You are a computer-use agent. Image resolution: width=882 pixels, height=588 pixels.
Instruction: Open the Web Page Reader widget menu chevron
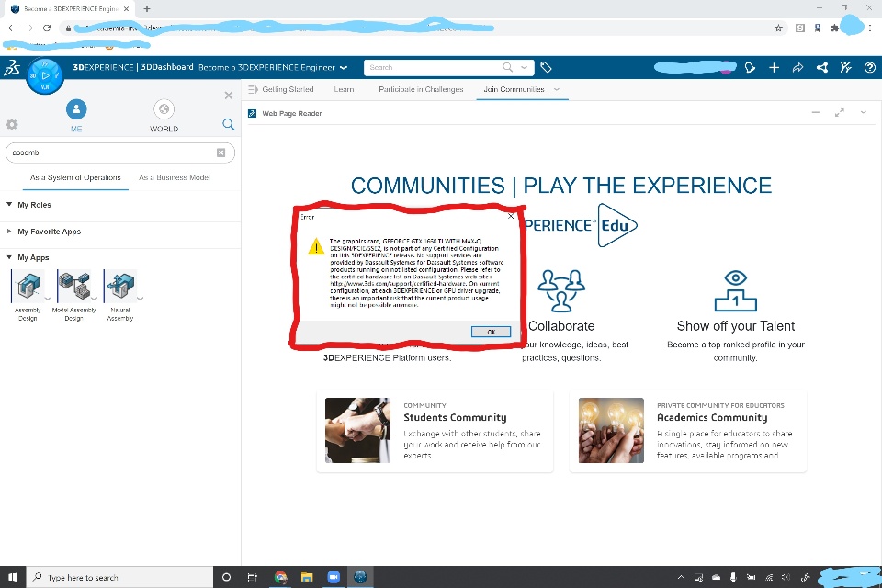864,112
